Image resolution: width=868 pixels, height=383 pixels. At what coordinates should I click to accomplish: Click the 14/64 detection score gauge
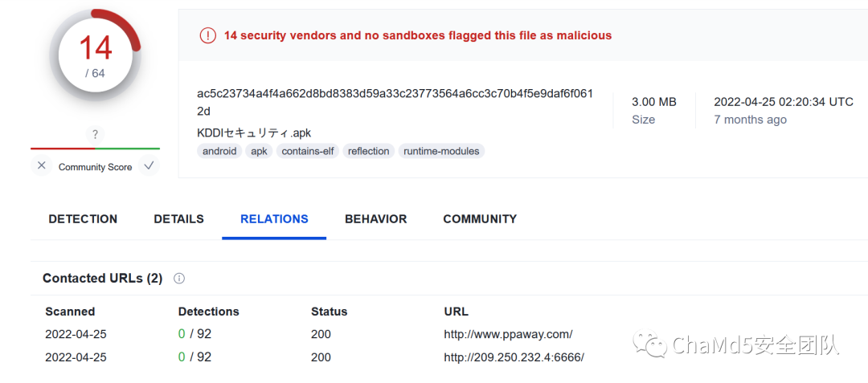[95, 56]
